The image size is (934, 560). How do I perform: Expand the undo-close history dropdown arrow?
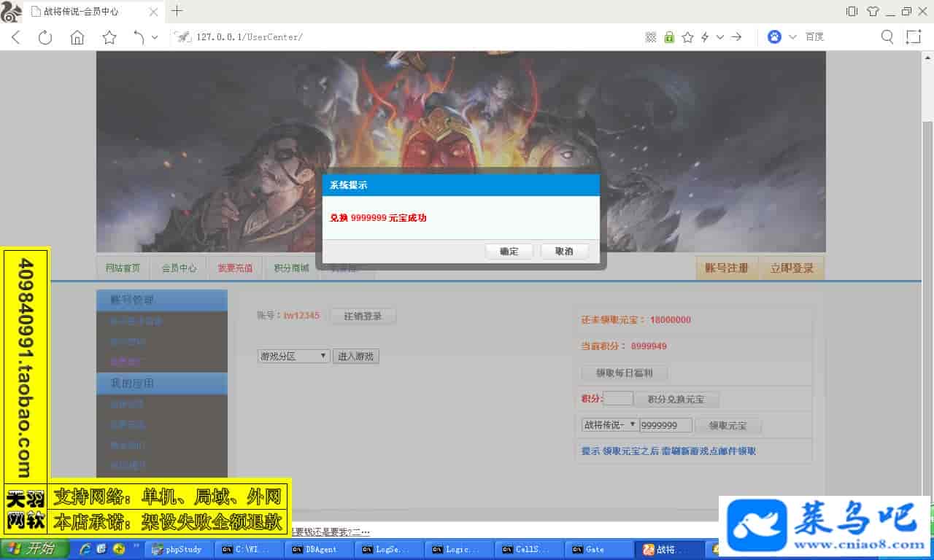[155, 37]
